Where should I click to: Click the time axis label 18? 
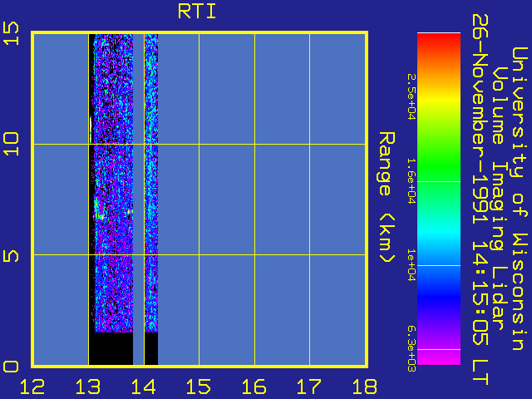365,387
